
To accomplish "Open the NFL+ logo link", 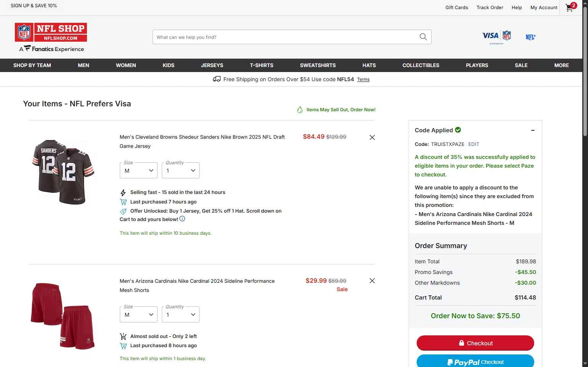I will (531, 37).
